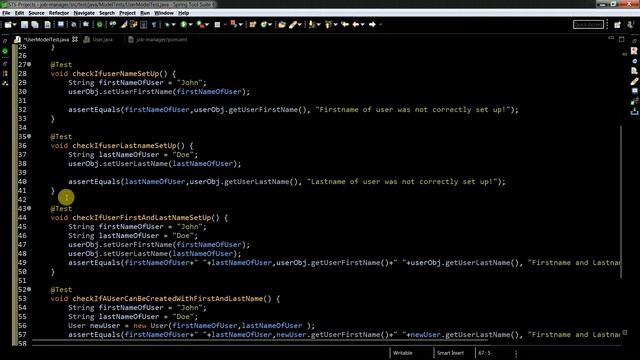Click the green Debug bug icon
The width and height of the screenshot is (640, 360).
[167, 24]
